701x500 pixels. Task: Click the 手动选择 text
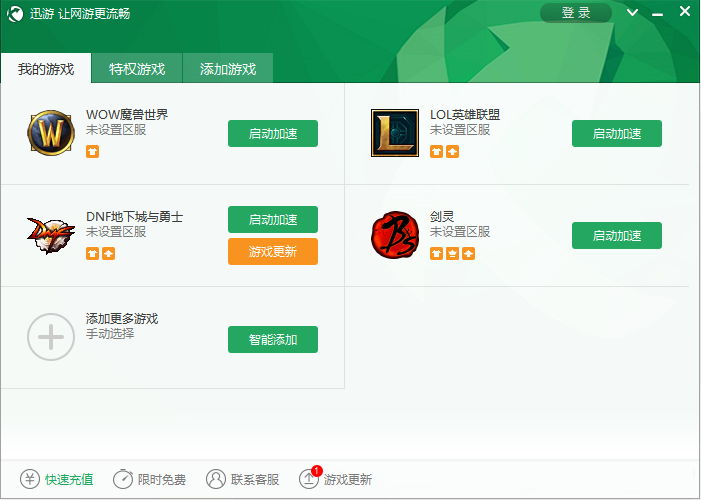coord(110,334)
